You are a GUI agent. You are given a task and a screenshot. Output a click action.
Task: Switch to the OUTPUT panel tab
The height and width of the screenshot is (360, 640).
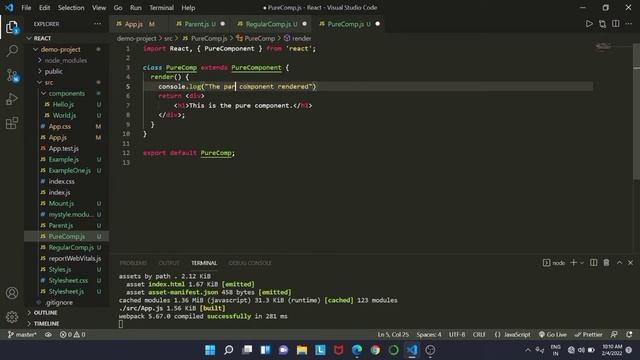click(x=169, y=263)
